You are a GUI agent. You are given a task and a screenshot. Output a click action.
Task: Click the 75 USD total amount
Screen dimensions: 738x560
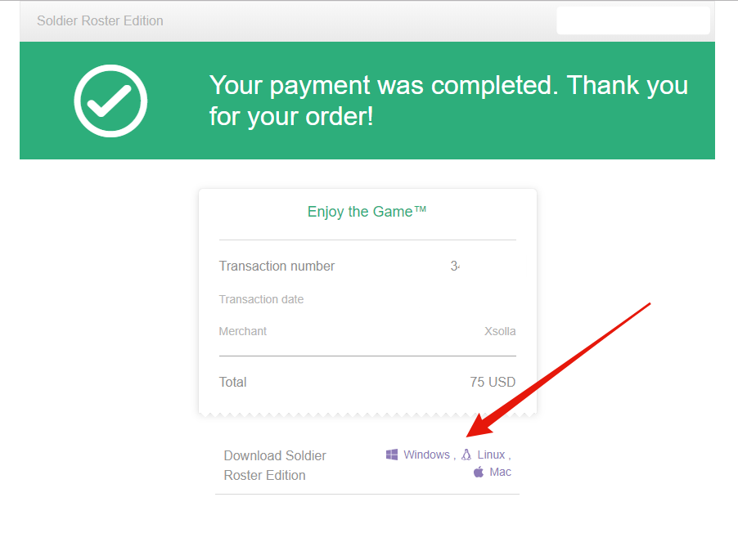click(x=493, y=382)
